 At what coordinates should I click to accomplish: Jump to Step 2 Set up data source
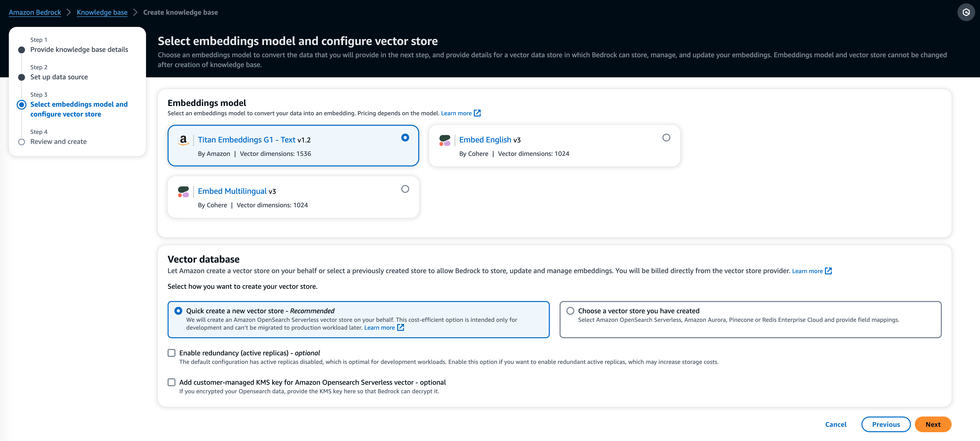(x=59, y=77)
